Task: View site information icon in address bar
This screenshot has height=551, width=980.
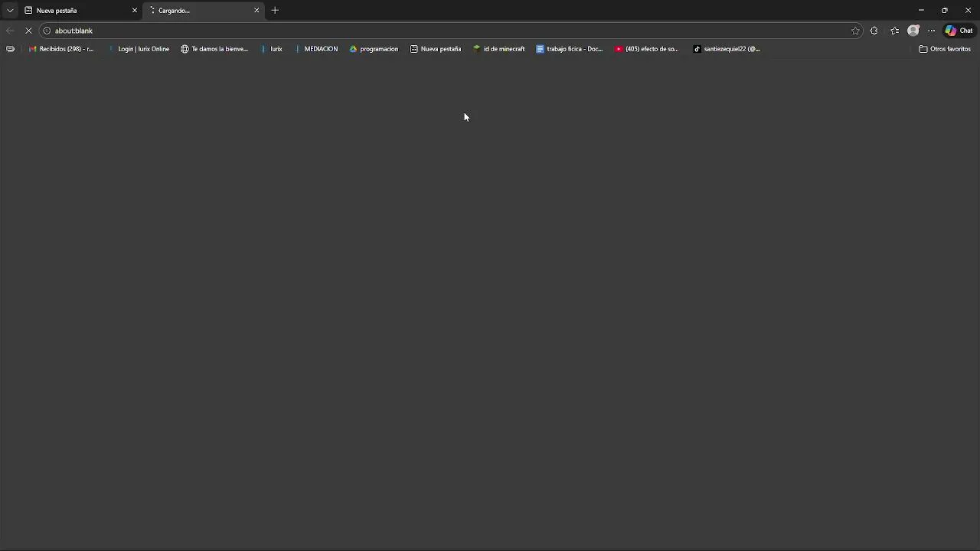Action: point(47,31)
